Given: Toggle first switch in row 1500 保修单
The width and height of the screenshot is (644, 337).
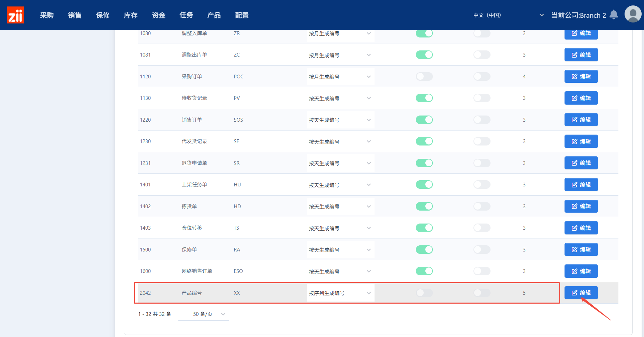Looking at the screenshot, I should coord(424,249).
